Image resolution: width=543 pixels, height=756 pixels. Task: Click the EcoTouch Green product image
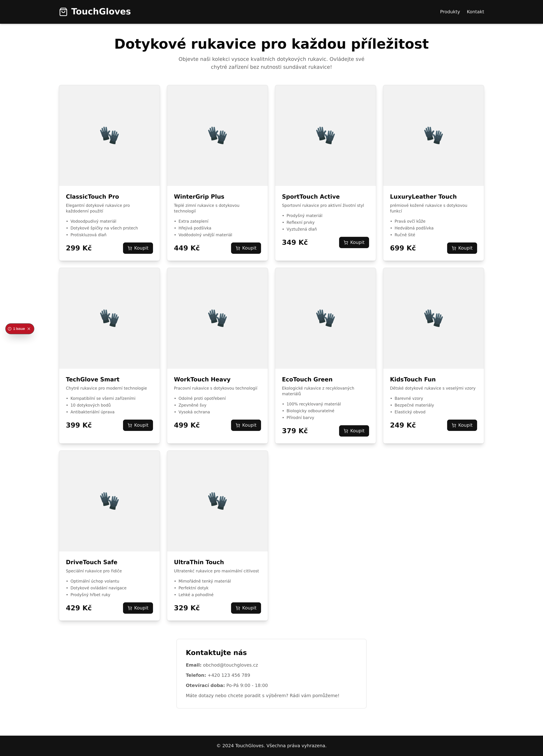click(326, 318)
